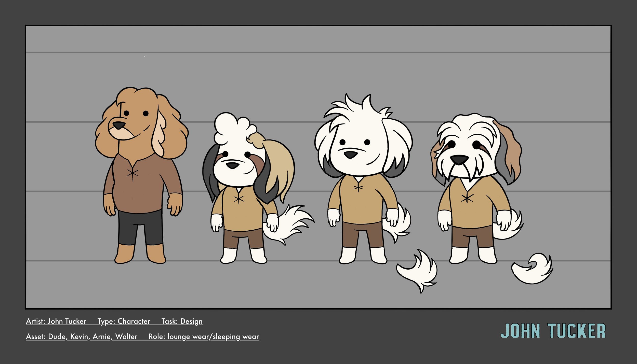
Task: Click the 'Task: Design' label
Action: tap(182, 321)
